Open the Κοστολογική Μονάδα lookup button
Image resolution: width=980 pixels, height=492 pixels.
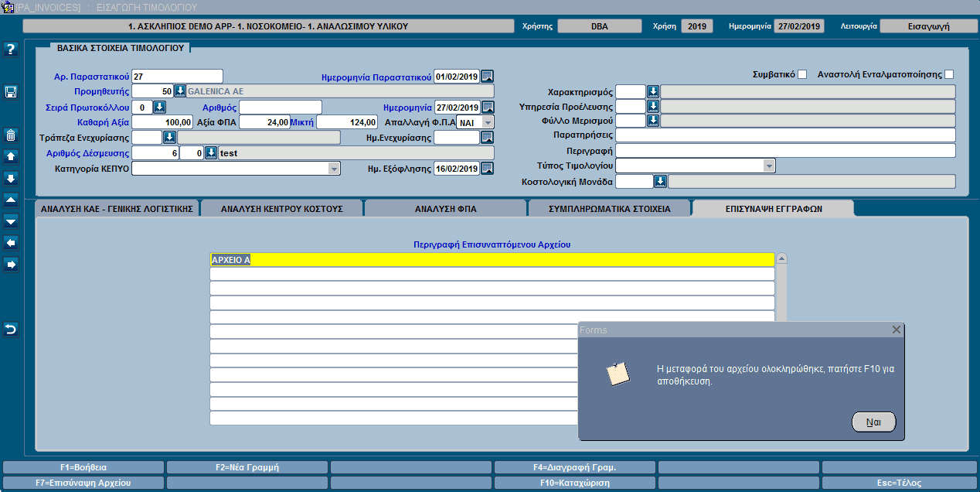point(660,182)
